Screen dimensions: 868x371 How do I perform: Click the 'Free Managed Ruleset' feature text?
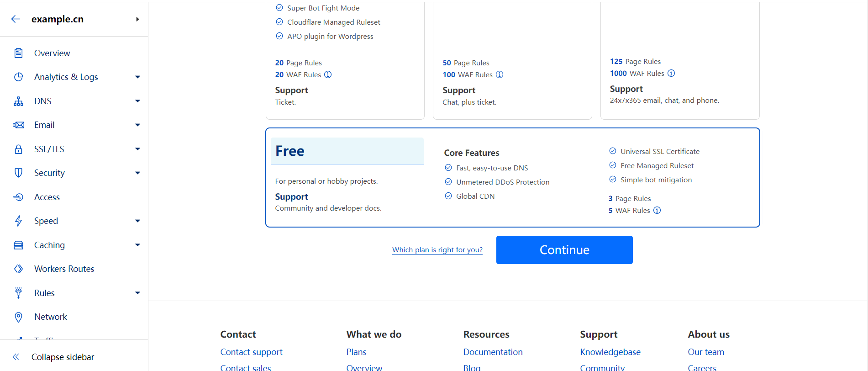coord(657,165)
